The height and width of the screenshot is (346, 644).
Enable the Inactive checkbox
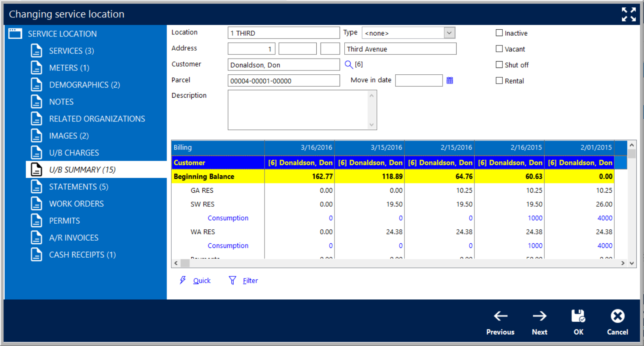499,33
